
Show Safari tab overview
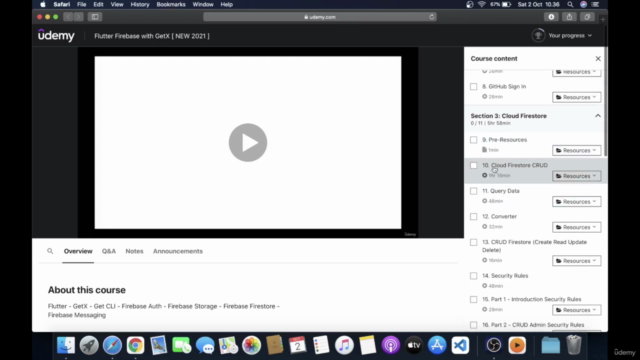point(587,17)
